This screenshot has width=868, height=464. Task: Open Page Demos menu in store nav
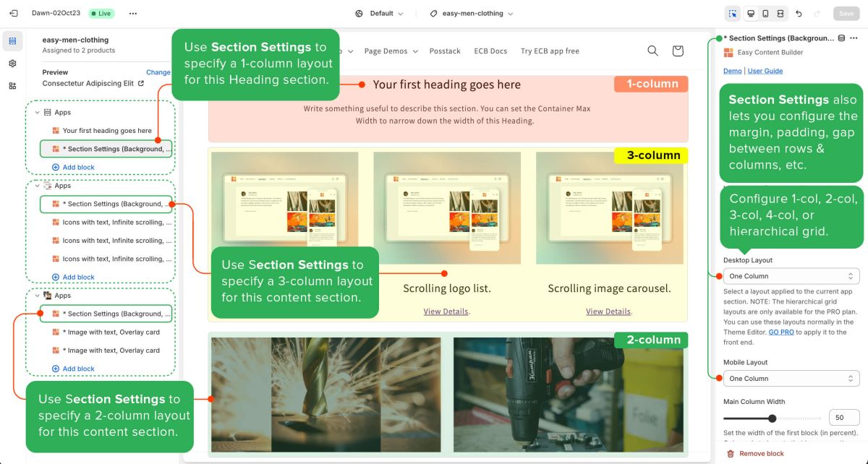(x=391, y=51)
